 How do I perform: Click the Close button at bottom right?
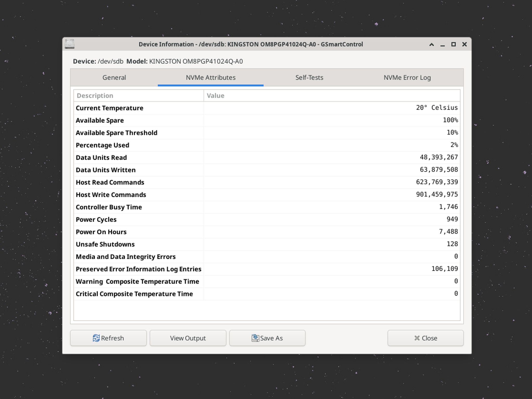click(425, 338)
